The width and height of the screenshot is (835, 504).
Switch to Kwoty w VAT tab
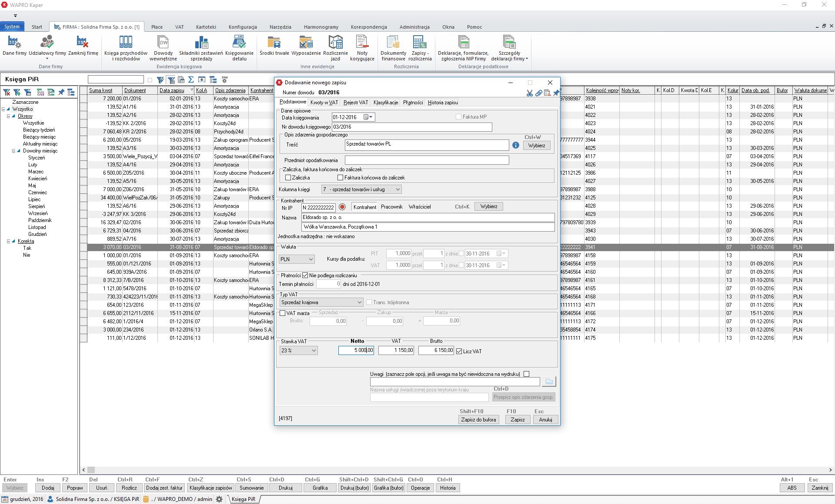(324, 103)
